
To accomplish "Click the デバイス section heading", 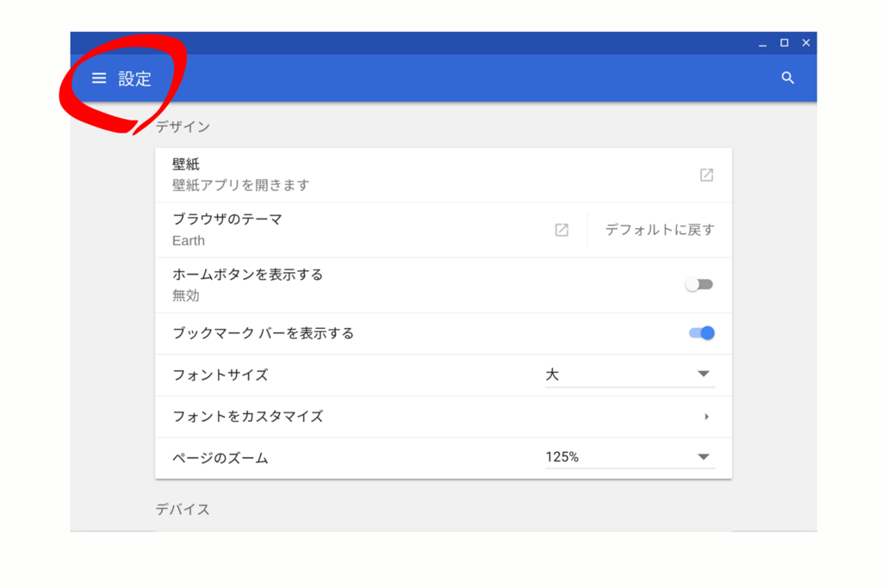I will (x=183, y=510).
